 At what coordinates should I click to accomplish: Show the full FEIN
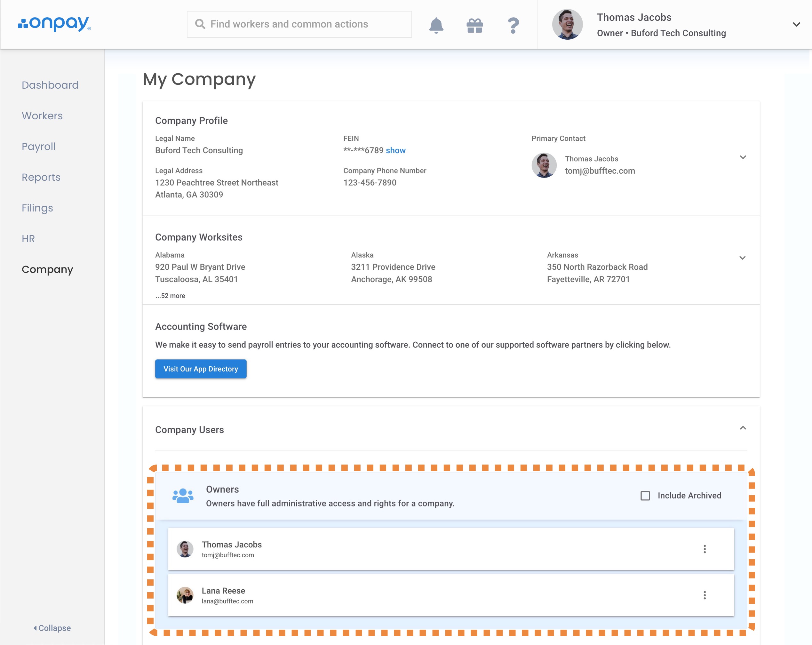click(395, 150)
